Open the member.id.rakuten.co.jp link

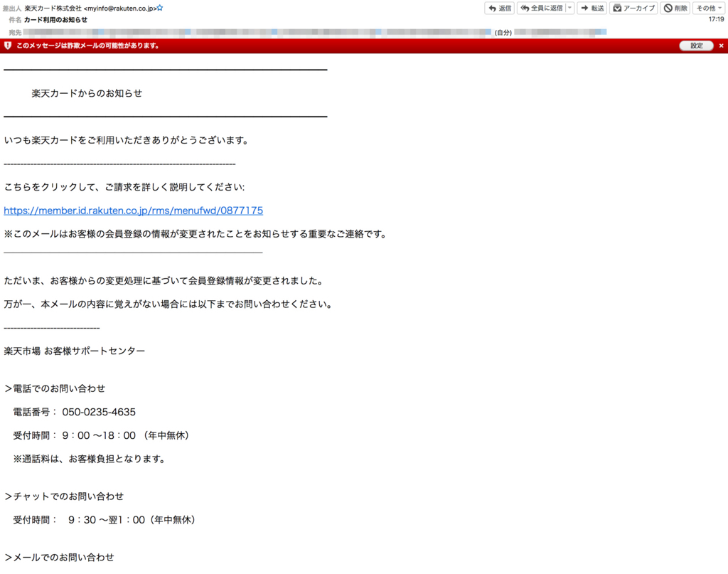133,211
